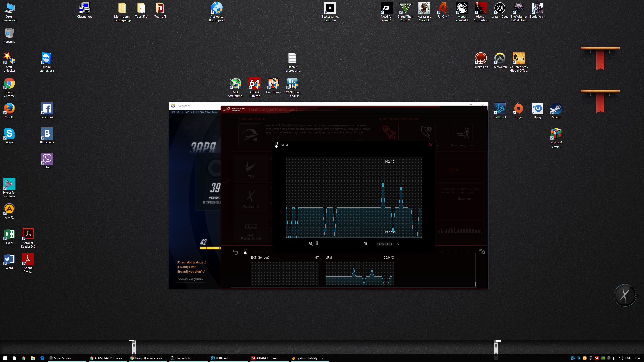Close the VRM graph popup
644x362 pixels.
coord(431,145)
